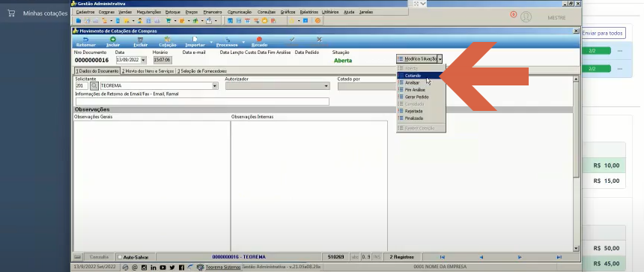Click the shopping cart icon beside Minhas cotações
This screenshot has height=272, width=644.
tap(11, 13)
